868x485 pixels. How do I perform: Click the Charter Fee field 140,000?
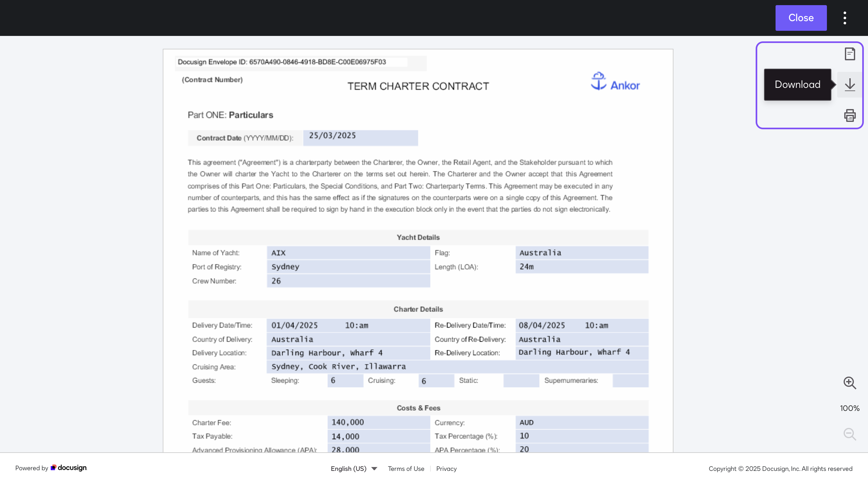coord(378,422)
